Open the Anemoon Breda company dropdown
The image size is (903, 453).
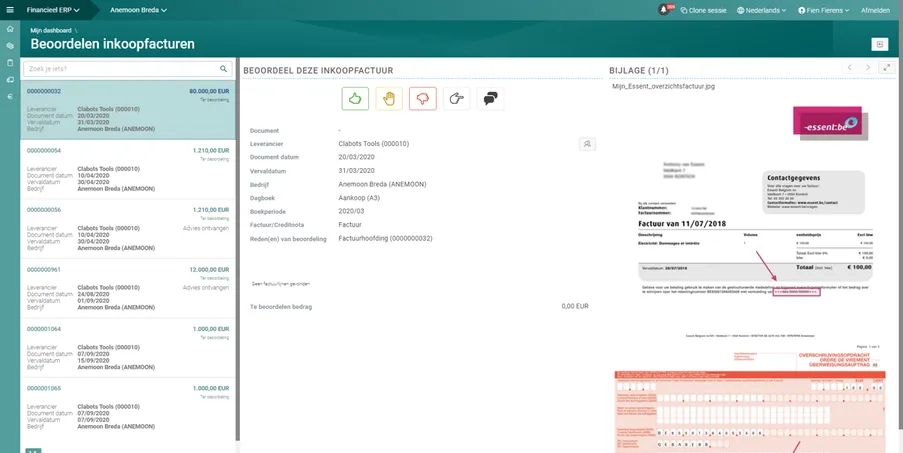coord(138,10)
